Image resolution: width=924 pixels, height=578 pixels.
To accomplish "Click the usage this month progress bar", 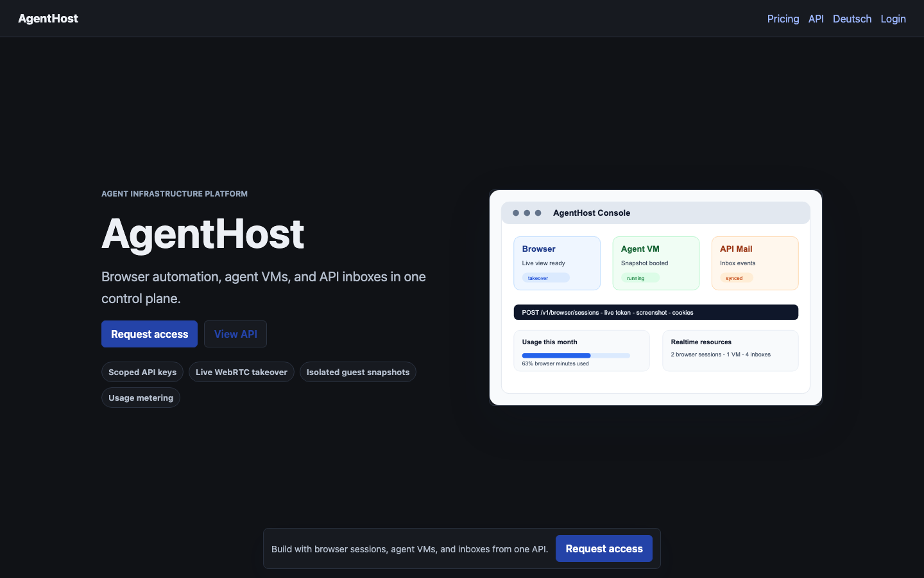I will point(576,355).
